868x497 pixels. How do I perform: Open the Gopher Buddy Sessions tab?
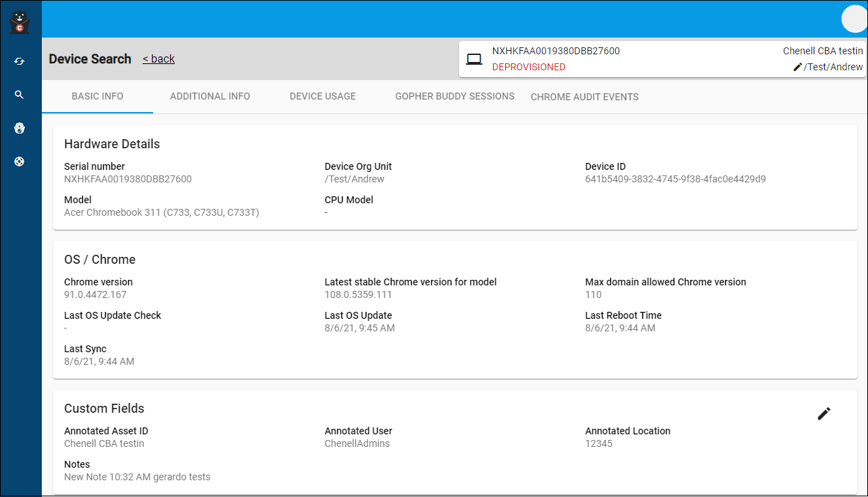click(x=455, y=96)
